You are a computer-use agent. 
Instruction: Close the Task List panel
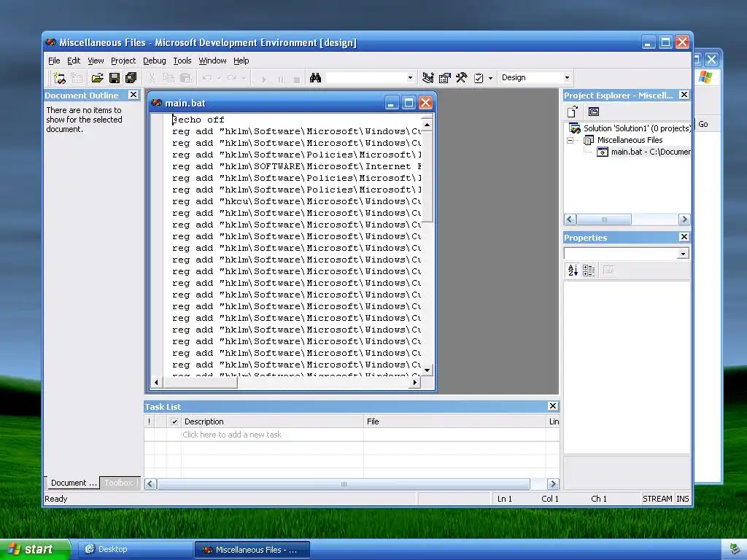point(553,406)
